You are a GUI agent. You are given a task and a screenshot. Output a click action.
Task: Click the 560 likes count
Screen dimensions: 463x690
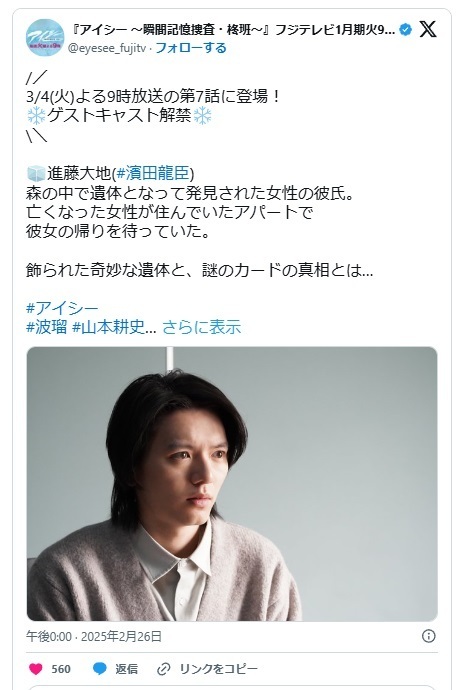61,669
